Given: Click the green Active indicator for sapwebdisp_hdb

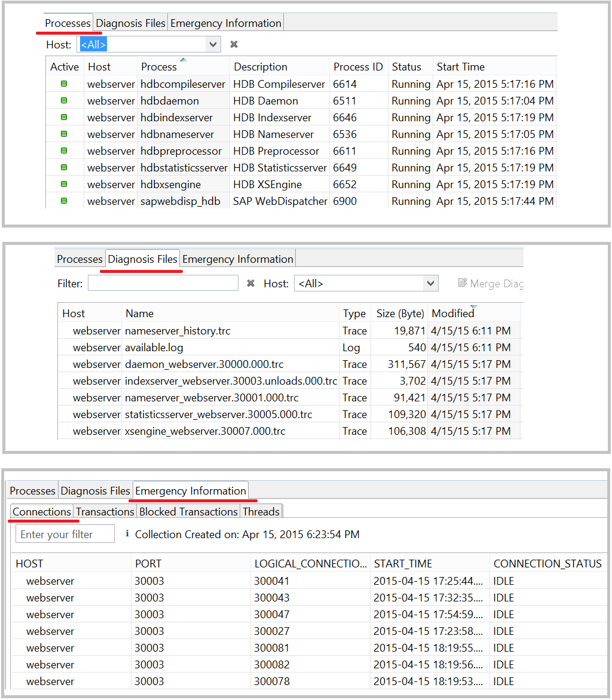Looking at the screenshot, I should [x=65, y=201].
